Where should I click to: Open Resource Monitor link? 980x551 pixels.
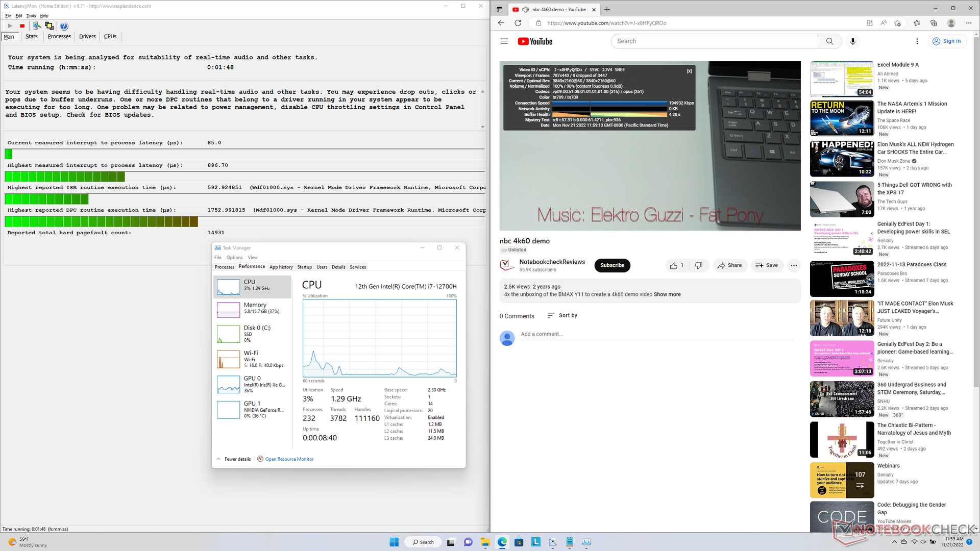tap(289, 459)
